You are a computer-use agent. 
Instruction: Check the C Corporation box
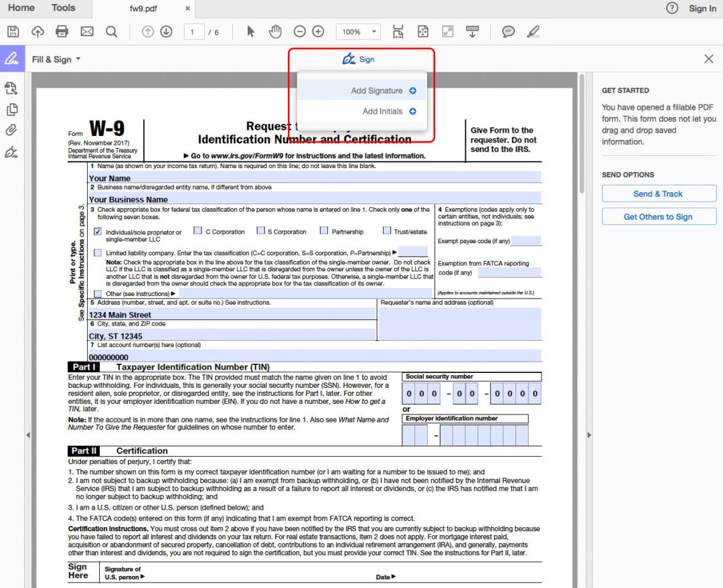pos(197,230)
